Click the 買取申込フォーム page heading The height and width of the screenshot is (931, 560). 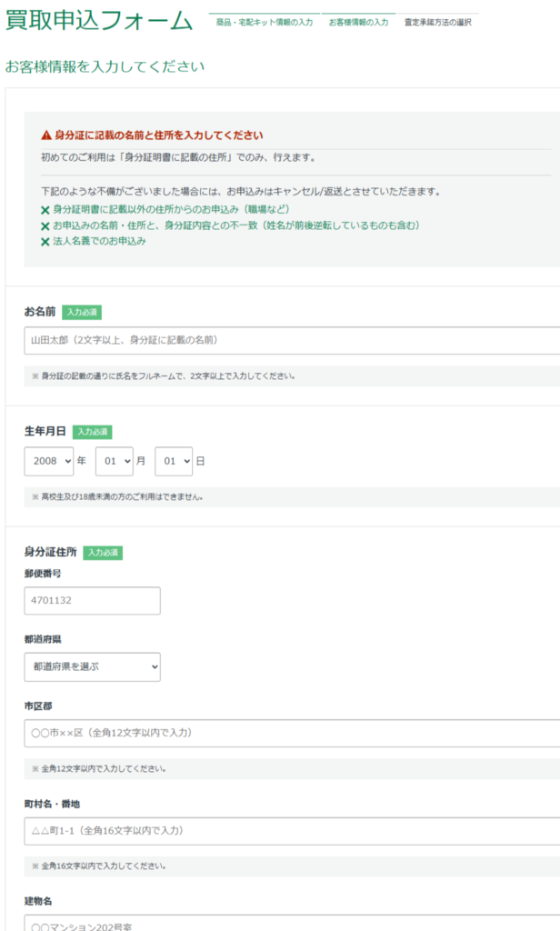[99, 21]
